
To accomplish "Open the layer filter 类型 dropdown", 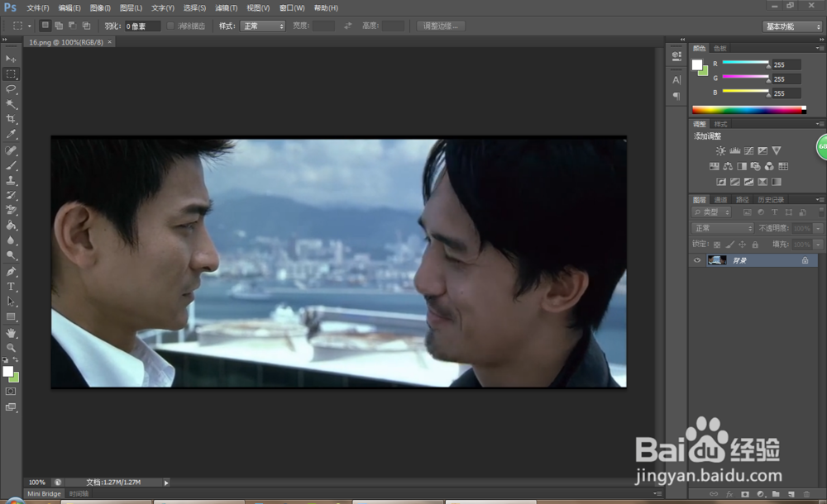I will click(x=711, y=212).
